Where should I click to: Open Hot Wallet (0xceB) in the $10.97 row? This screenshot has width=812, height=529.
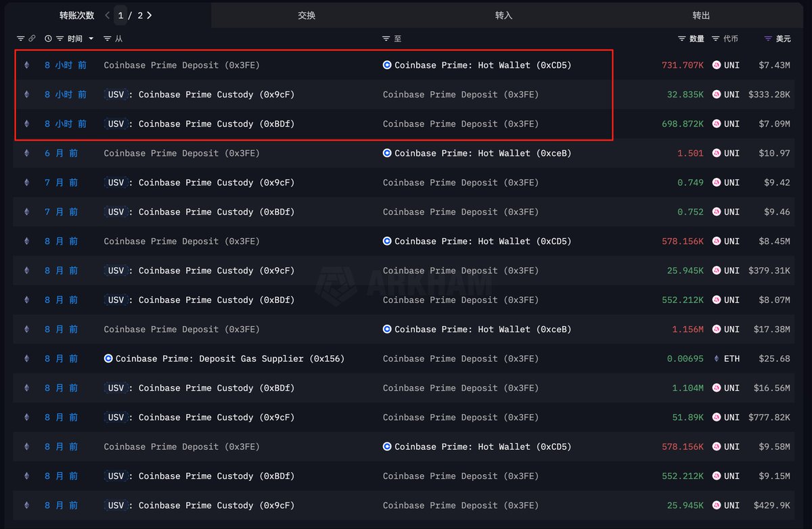483,154
